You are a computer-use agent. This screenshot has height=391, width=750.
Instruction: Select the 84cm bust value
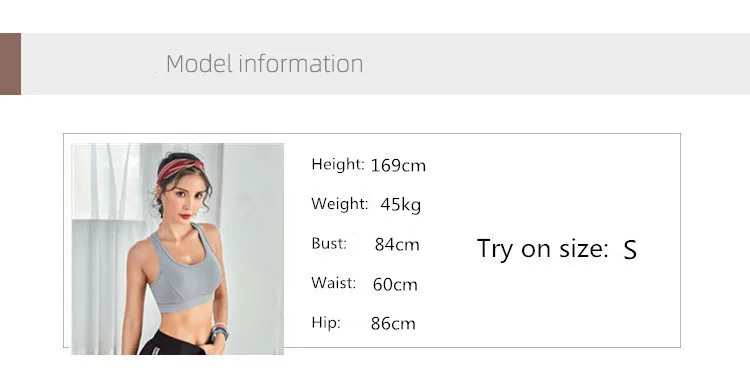pyautogui.click(x=397, y=245)
